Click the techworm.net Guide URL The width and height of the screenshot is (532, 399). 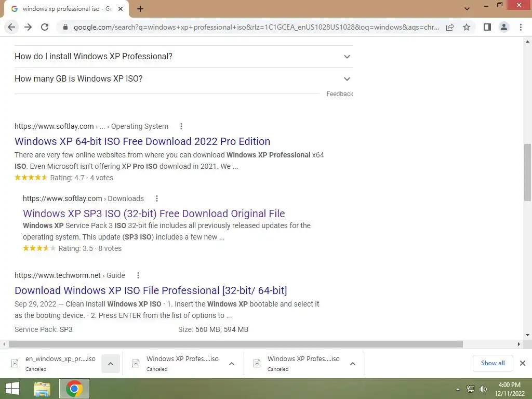pyautogui.click(x=70, y=275)
